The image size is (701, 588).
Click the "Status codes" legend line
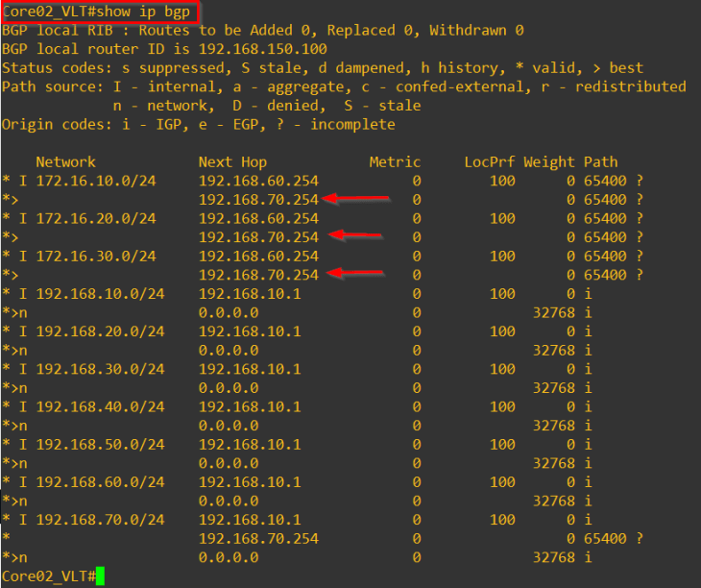(323, 68)
